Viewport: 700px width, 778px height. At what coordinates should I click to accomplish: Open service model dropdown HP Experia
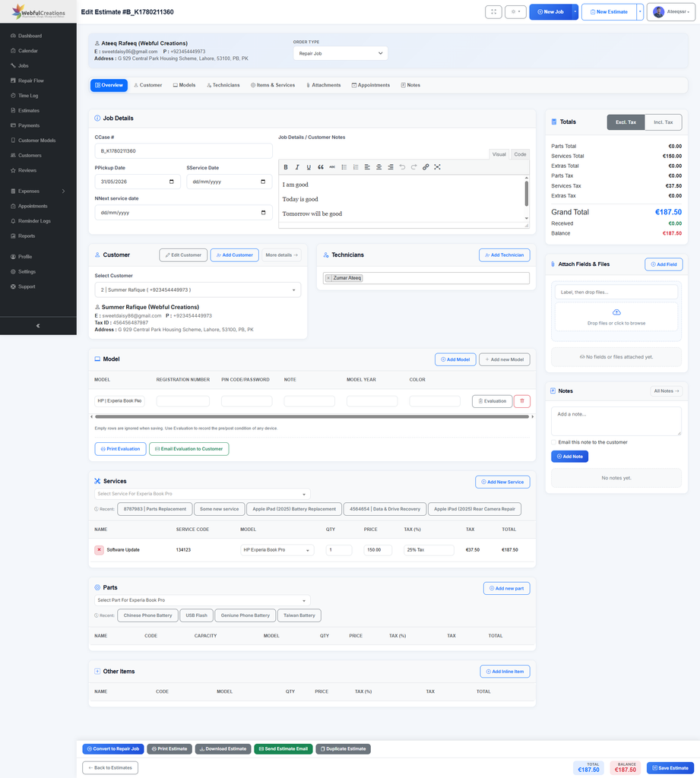coord(277,550)
